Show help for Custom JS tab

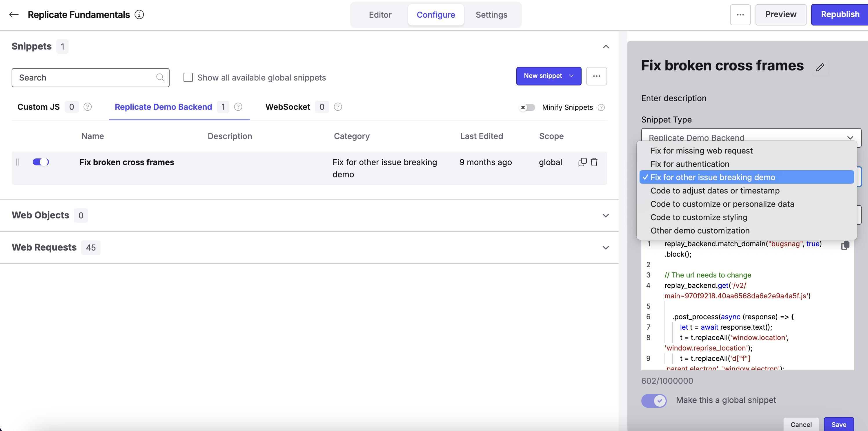[x=88, y=107]
